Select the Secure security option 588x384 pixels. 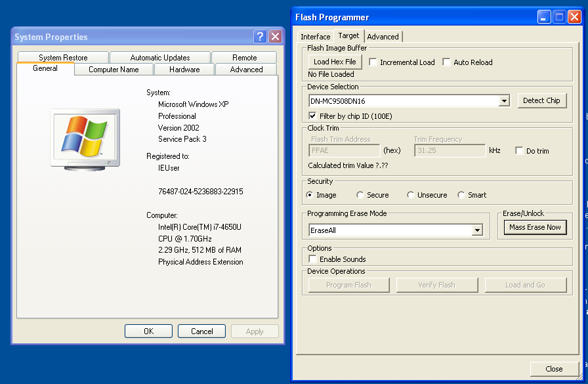360,194
